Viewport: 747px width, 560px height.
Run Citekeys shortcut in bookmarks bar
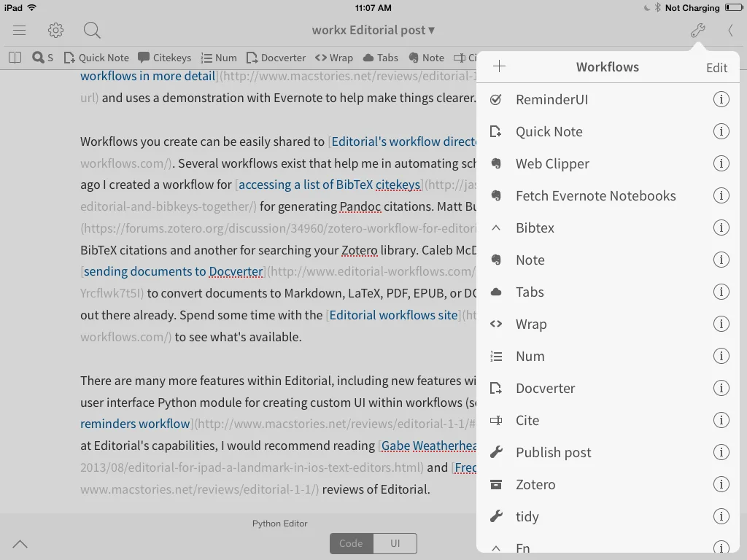164,58
